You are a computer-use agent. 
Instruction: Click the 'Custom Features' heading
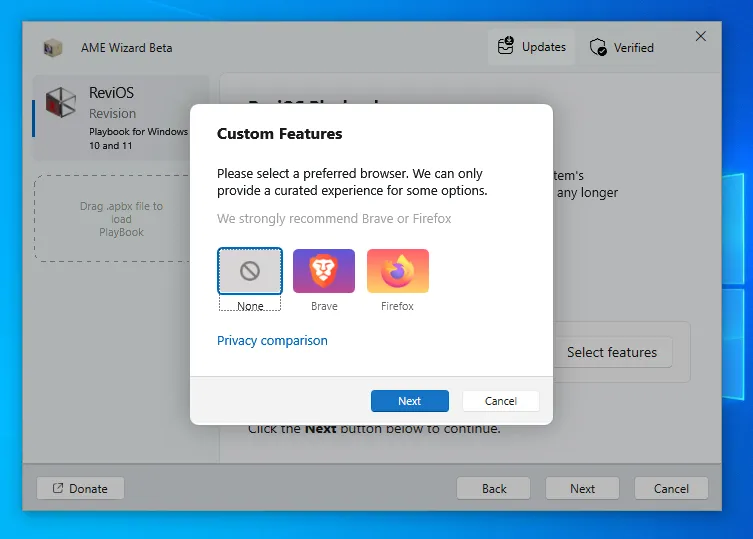pos(279,134)
